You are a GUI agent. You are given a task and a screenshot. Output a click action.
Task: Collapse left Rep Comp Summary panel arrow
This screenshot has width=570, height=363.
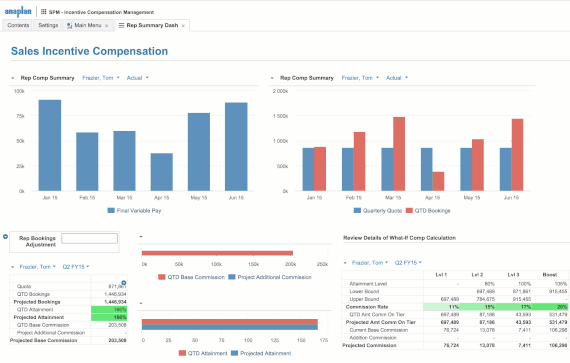pyautogui.click(x=13, y=78)
